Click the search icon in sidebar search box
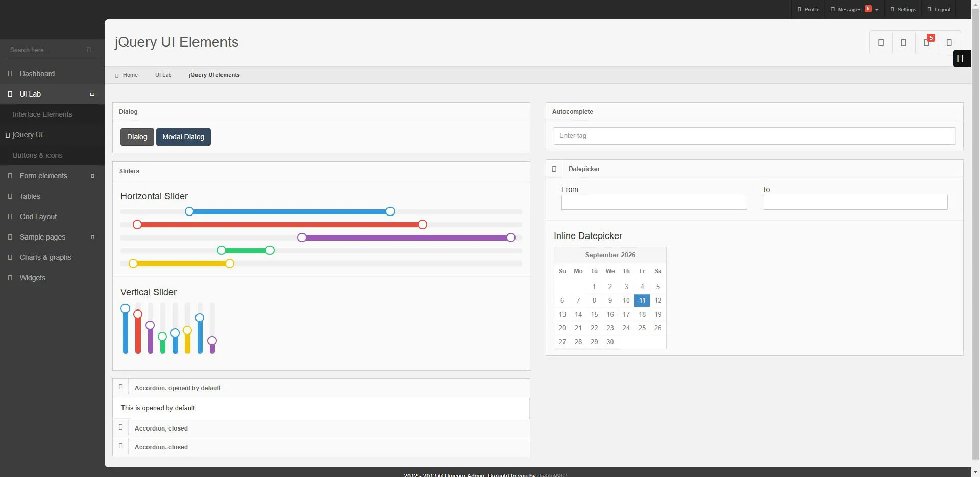Viewport: 980px width, 477px height. pyautogui.click(x=89, y=50)
